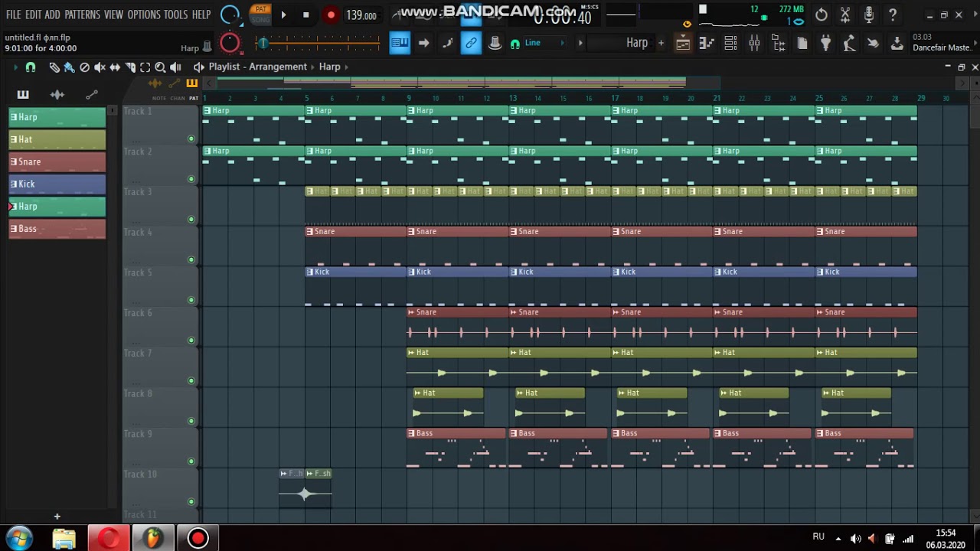This screenshot has width=980, height=551.
Task: Toggle playlist snap magnet
Action: pyautogui.click(x=31, y=67)
